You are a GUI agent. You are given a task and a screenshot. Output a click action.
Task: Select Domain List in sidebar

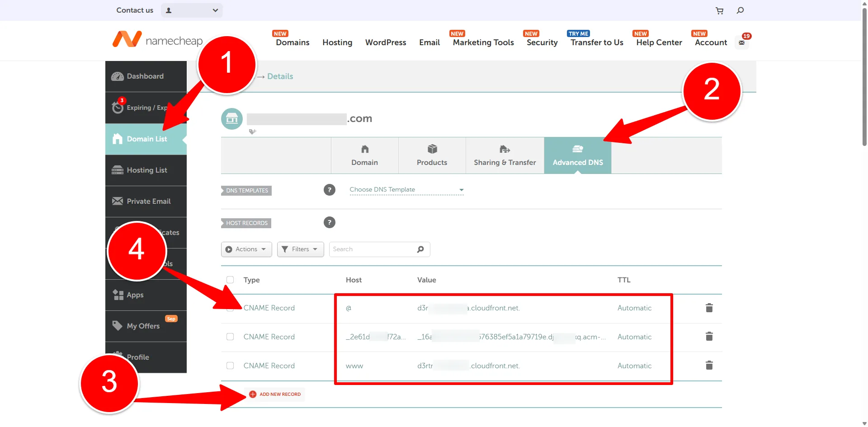(146, 139)
